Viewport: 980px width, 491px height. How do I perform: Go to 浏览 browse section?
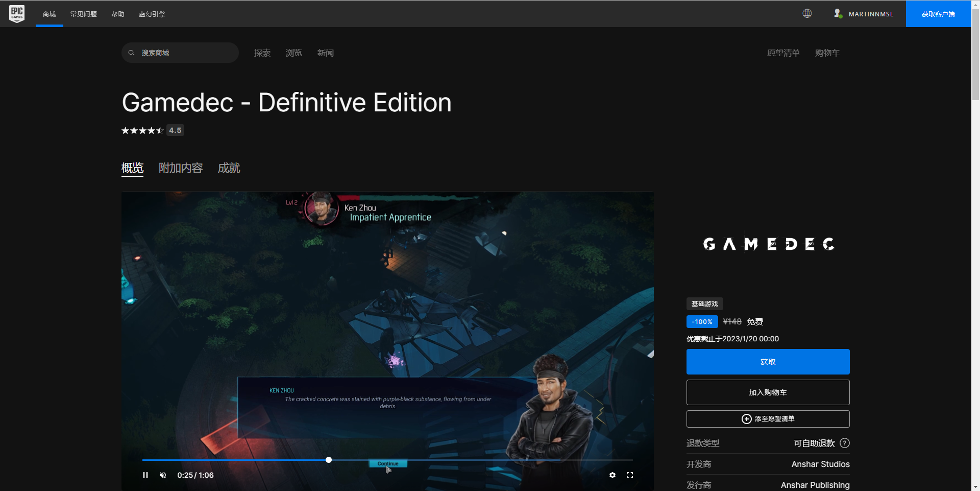click(x=294, y=53)
